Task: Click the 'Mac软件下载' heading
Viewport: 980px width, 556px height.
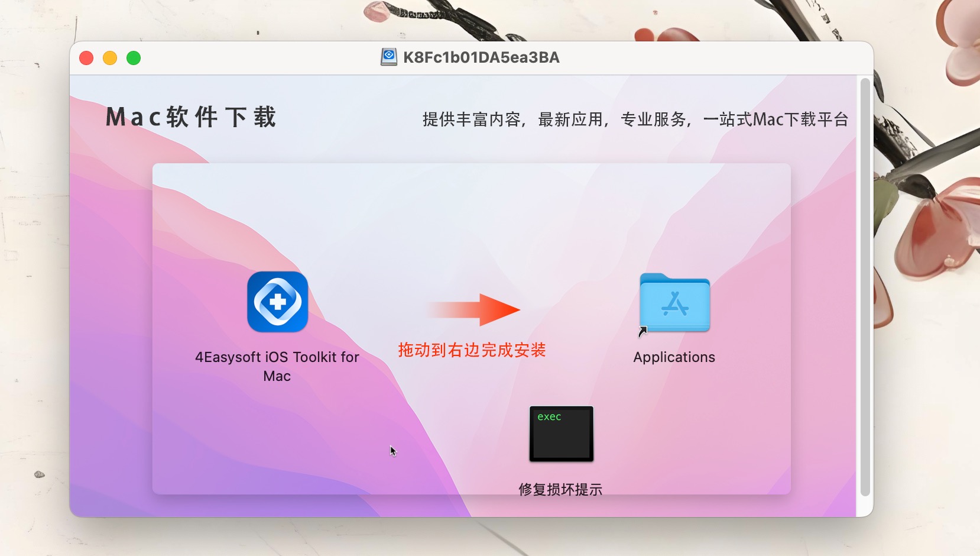Action: [191, 117]
